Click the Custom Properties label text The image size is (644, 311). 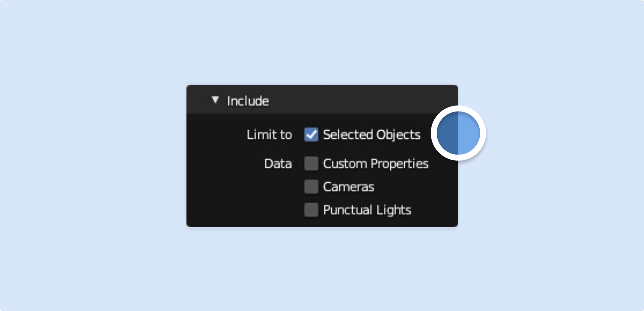pos(375,164)
